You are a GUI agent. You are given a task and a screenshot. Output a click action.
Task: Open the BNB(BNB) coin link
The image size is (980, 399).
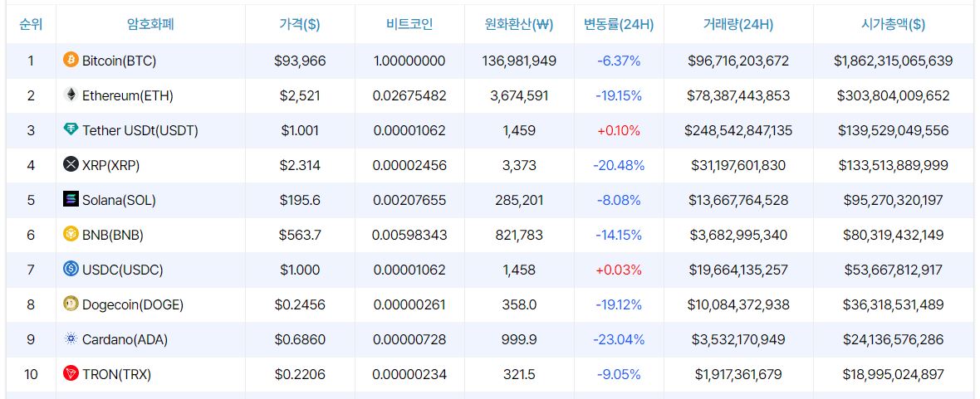click(113, 236)
